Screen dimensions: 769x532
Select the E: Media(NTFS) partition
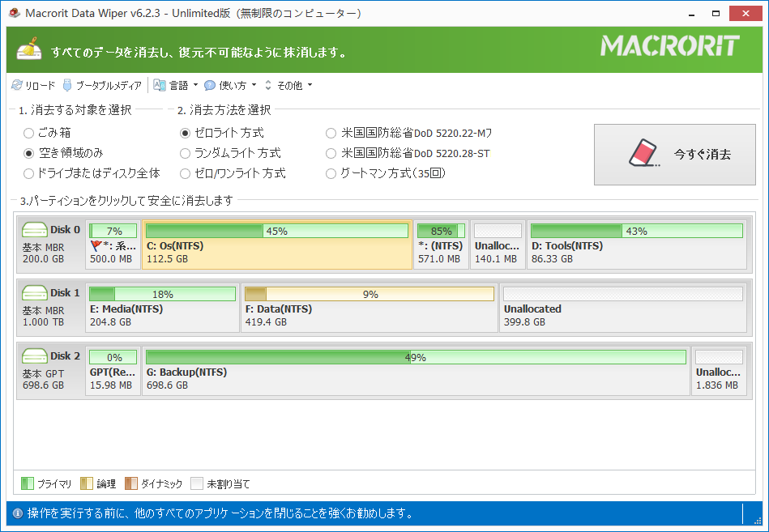162,308
